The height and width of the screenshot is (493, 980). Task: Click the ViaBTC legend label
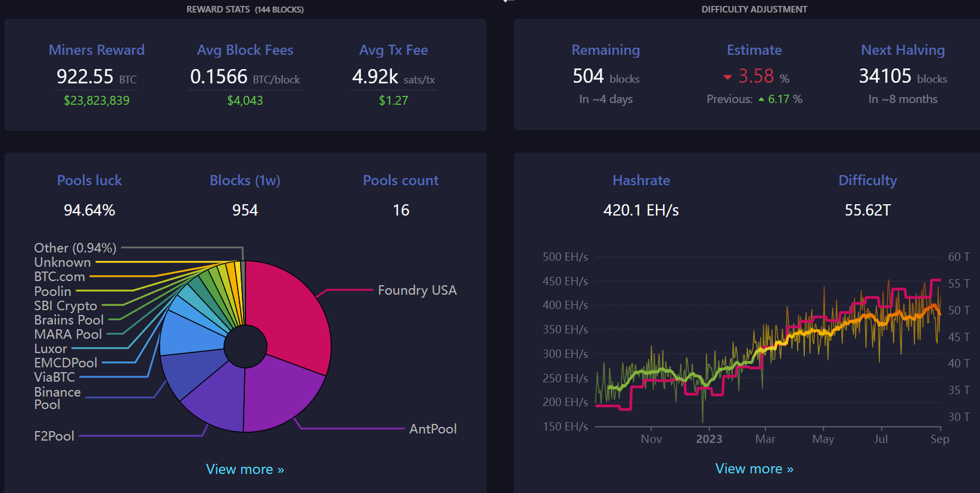coord(54,377)
